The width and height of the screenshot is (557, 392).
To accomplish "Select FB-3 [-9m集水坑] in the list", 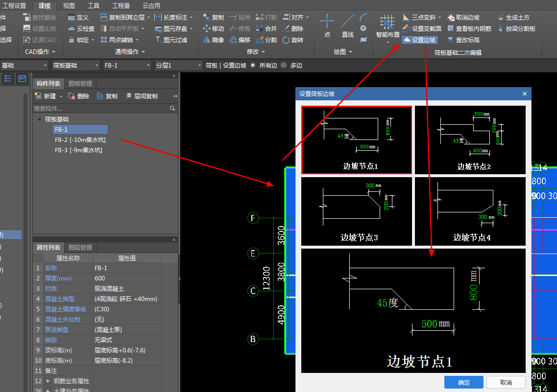I will point(78,150).
